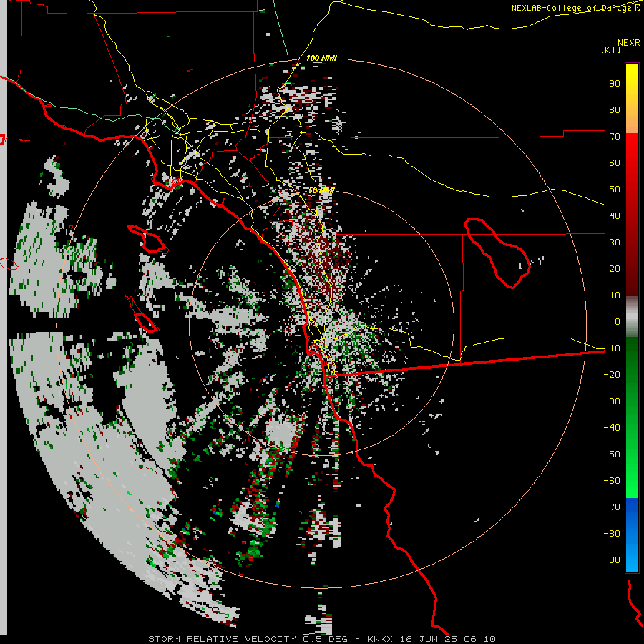Viewport: 644px width, 644px height.
Task: Select the 0 value on velocity scale
Action: 618,322
